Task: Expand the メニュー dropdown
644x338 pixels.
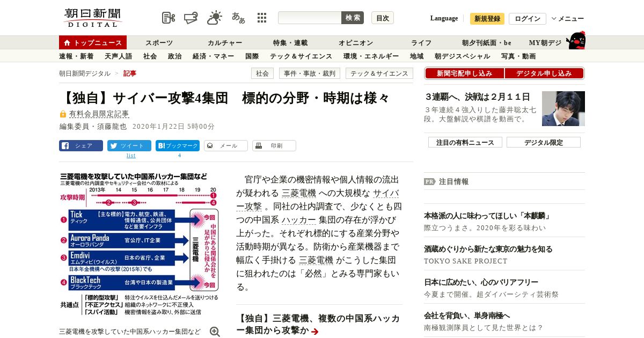Action: click(568, 19)
